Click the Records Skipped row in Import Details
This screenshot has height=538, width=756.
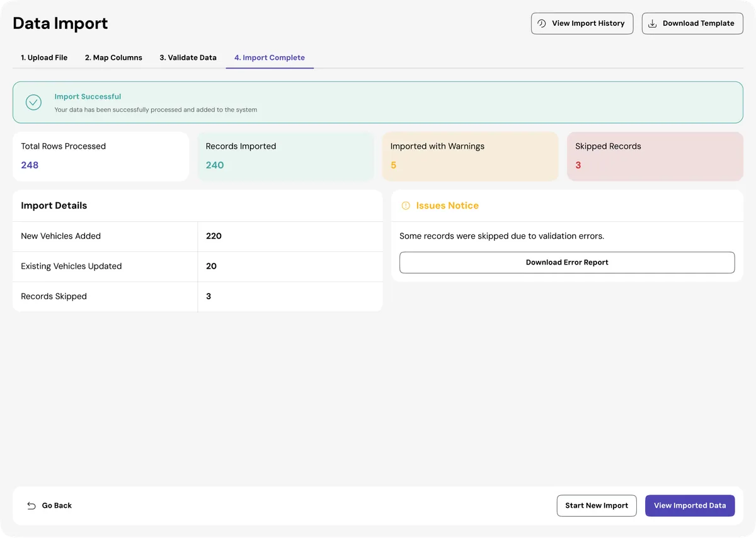197,296
